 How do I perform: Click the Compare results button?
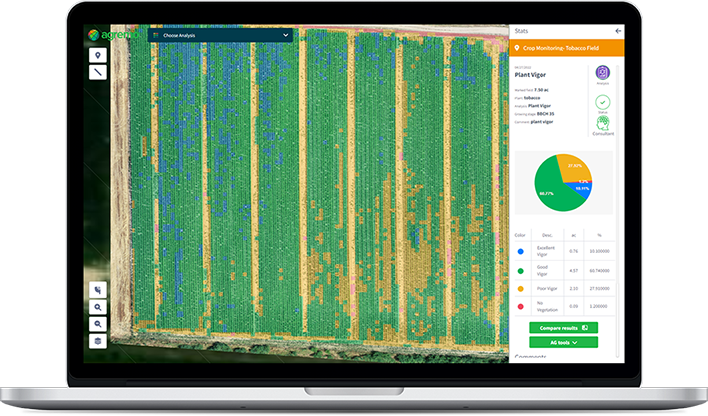point(564,328)
